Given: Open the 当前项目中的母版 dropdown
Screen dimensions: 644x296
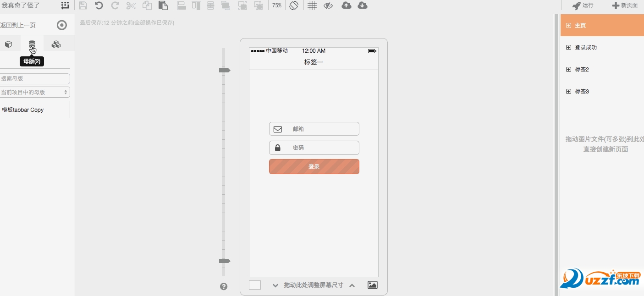Looking at the screenshot, I should pos(35,92).
